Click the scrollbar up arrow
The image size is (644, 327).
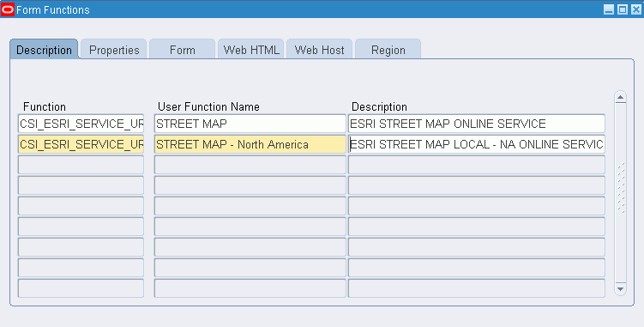[620, 98]
